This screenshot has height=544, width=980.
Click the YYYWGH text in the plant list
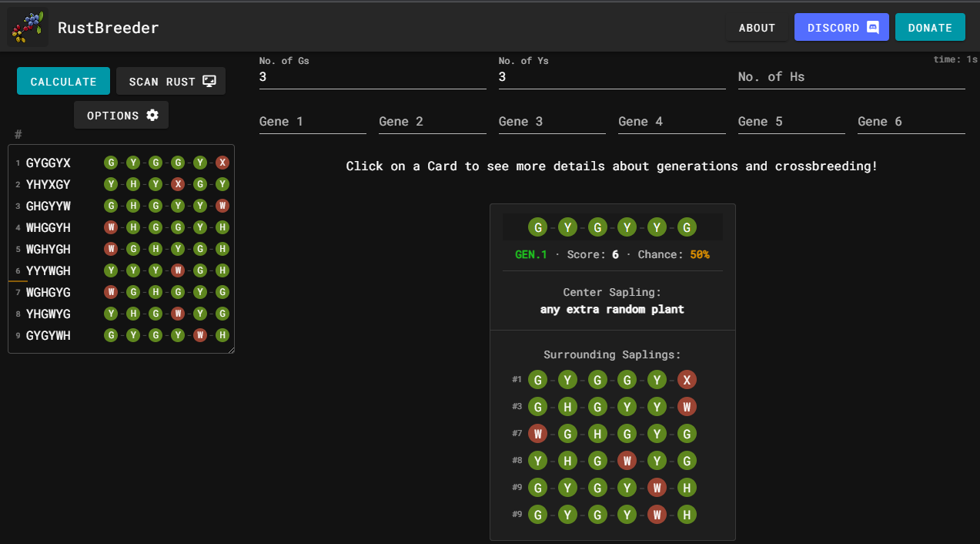point(48,271)
